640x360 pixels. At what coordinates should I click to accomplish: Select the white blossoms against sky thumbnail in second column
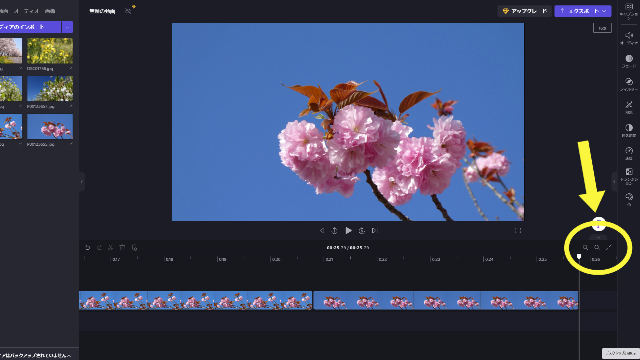50,88
